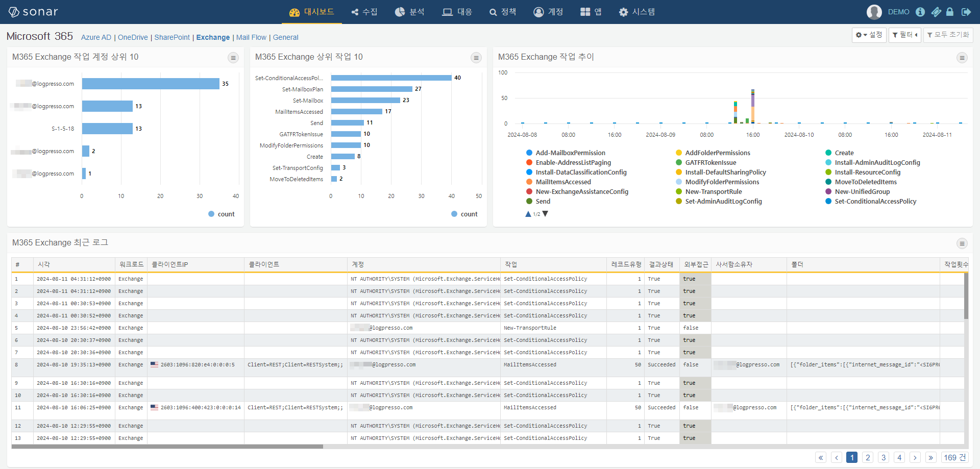980x469 pixels.
Task: Click the Set-MailboxPlan bar
Action: coord(372,89)
